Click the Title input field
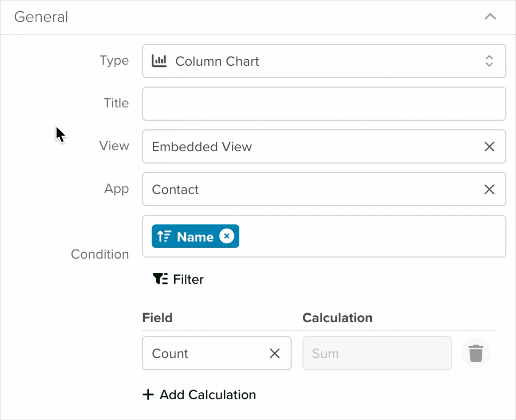 pyautogui.click(x=324, y=104)
